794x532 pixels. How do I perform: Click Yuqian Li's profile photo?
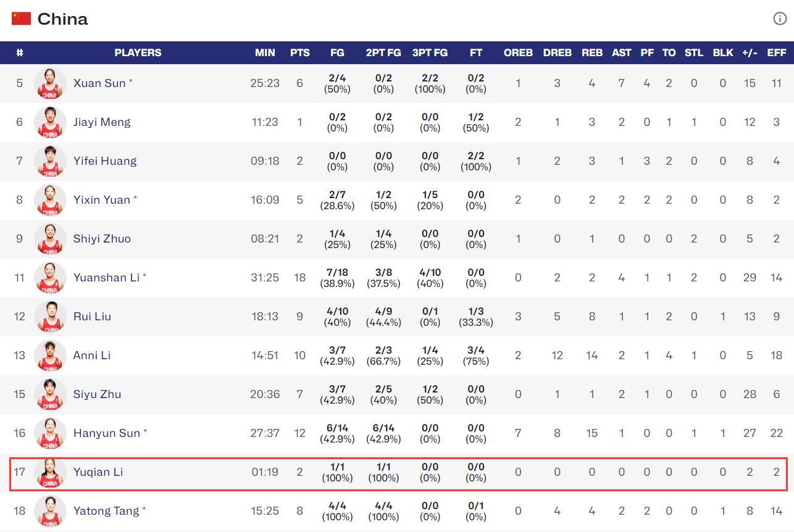click(50, 472)
